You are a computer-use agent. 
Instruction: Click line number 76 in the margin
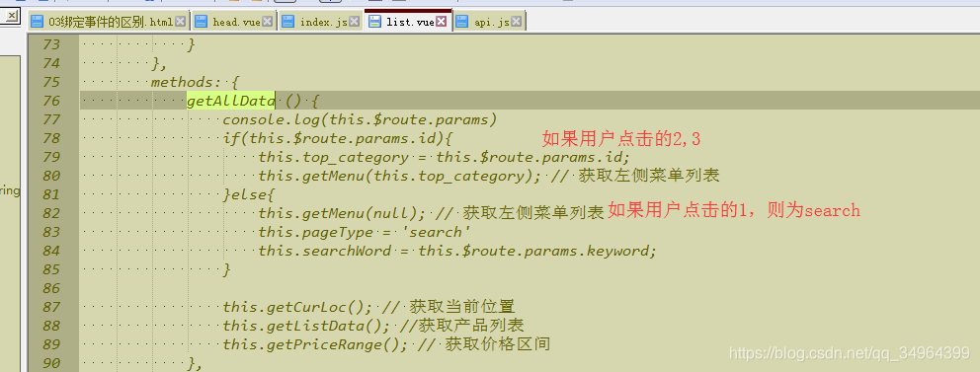coord(51,101)
